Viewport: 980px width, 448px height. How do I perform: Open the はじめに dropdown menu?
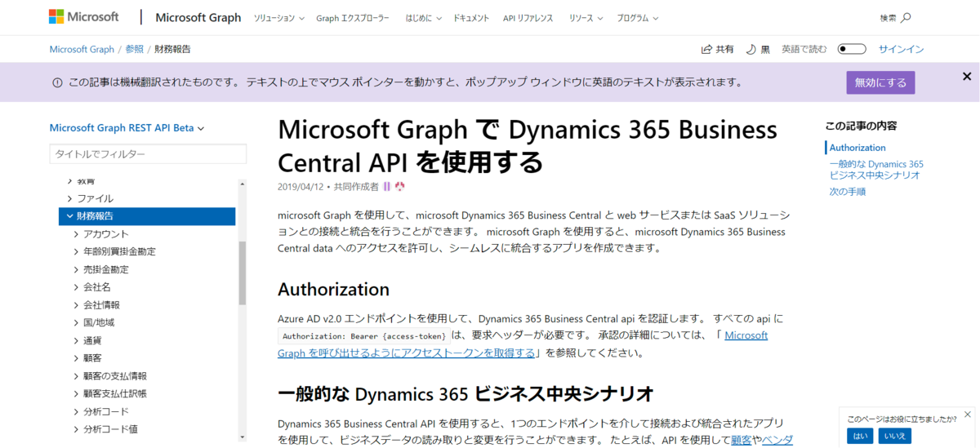point(423,18)
